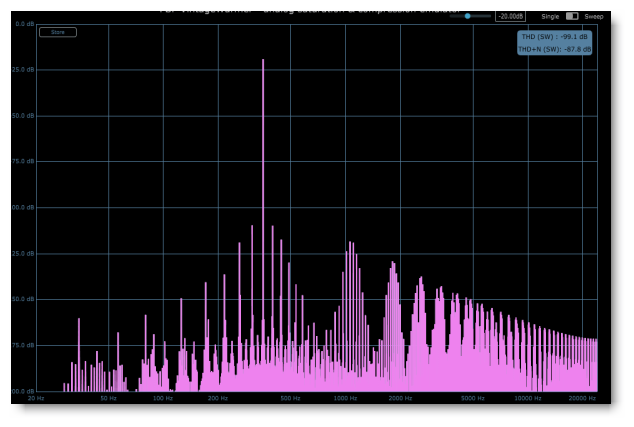The width and height of the screenshot is (634, 427).
Task: Click the THD (SW) -99.1 dB readout
Action: pos(554,37)
